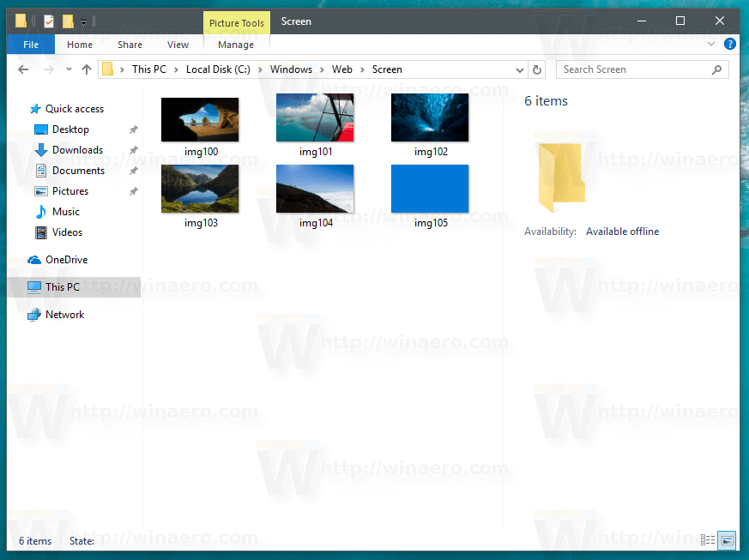Viewport: 749px width, 560px height.
Task: Select the img100 cave beach thumbnail
Action: pyautogui.click(x=200, y=120)
